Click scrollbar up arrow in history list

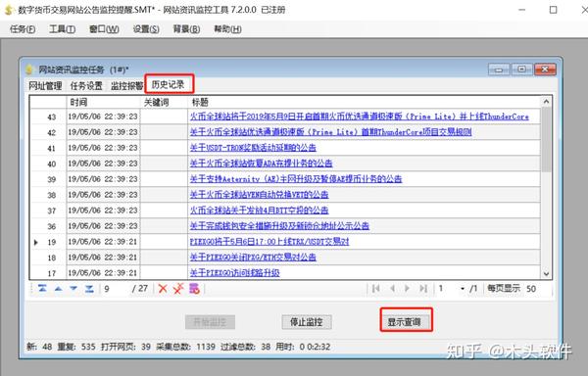point(547,102)
